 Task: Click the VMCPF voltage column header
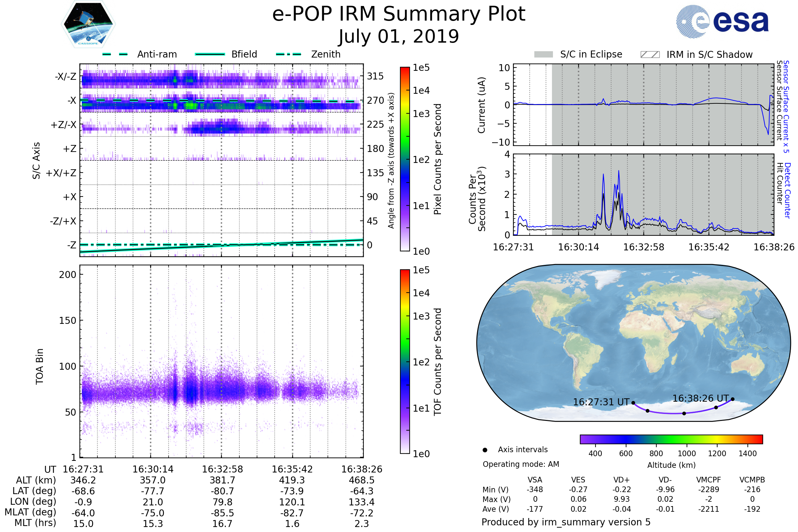[709, 480]
